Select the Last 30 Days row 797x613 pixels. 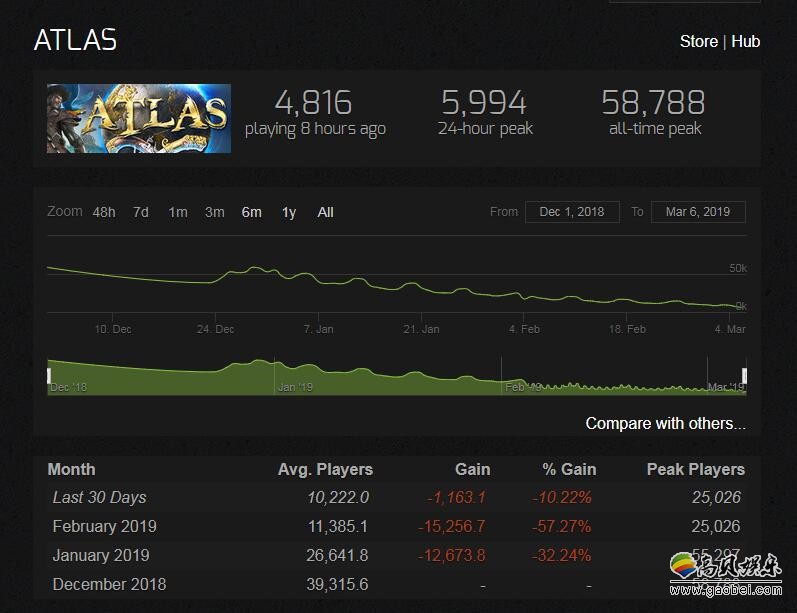pos(99,497)
